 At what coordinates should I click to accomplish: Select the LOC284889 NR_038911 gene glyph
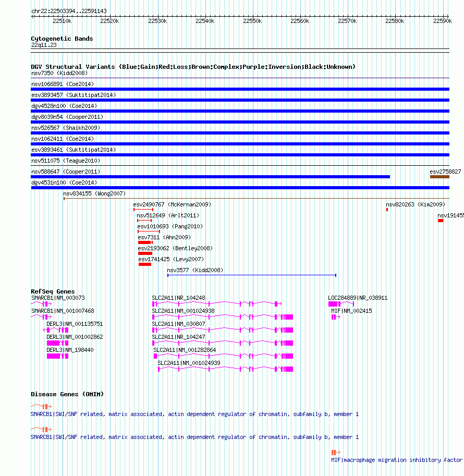click(x=341, y=303)
